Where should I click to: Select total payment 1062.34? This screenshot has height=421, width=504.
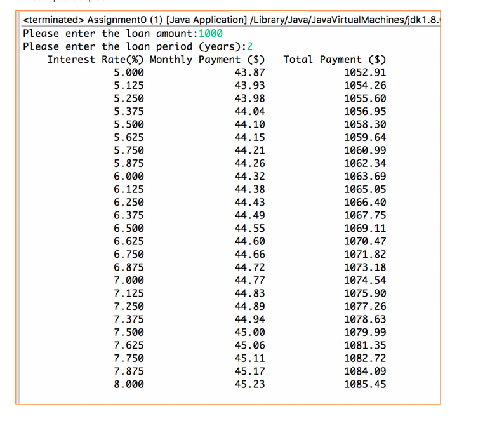(x=365, y=163)
